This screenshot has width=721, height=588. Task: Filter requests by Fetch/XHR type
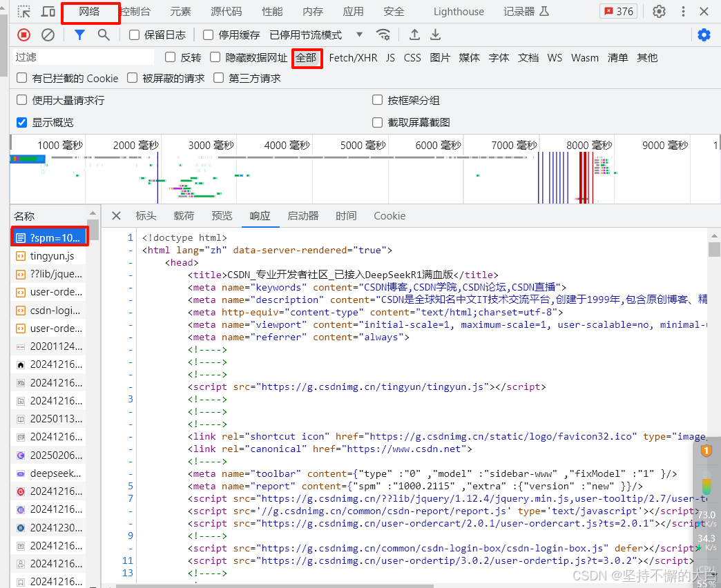coord(353,58)
